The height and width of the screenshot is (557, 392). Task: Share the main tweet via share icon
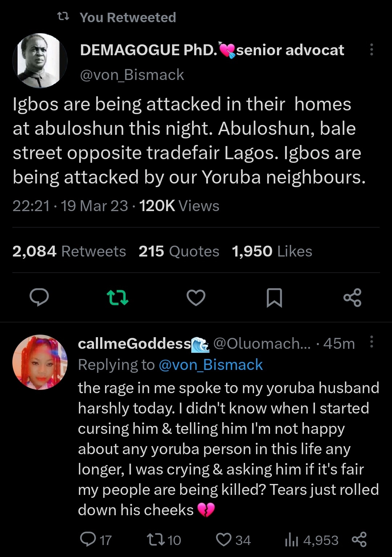point(352,298)
